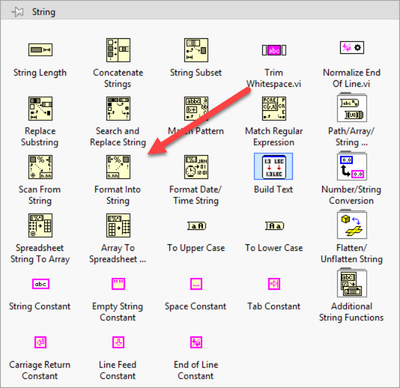Select the highlighted Build Text icon

(274, 166)
